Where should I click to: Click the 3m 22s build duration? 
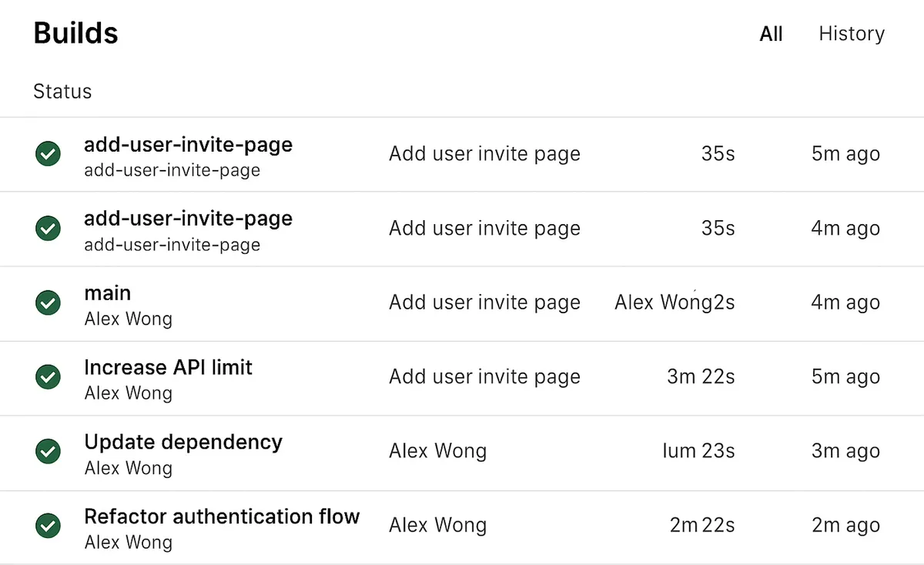(701, 377)
